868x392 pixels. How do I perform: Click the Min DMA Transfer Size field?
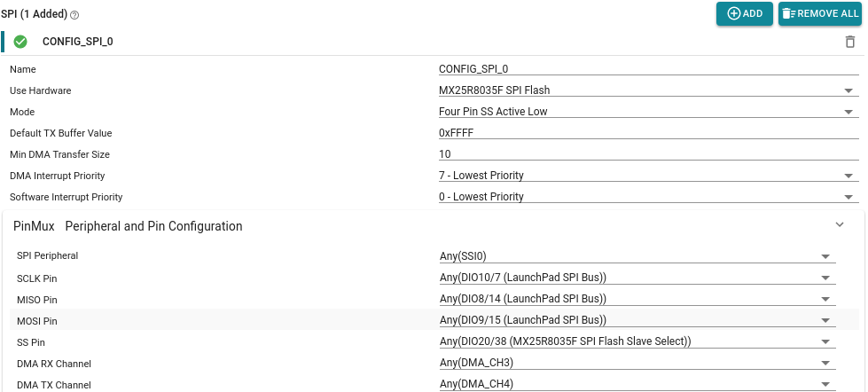[648, 154]
